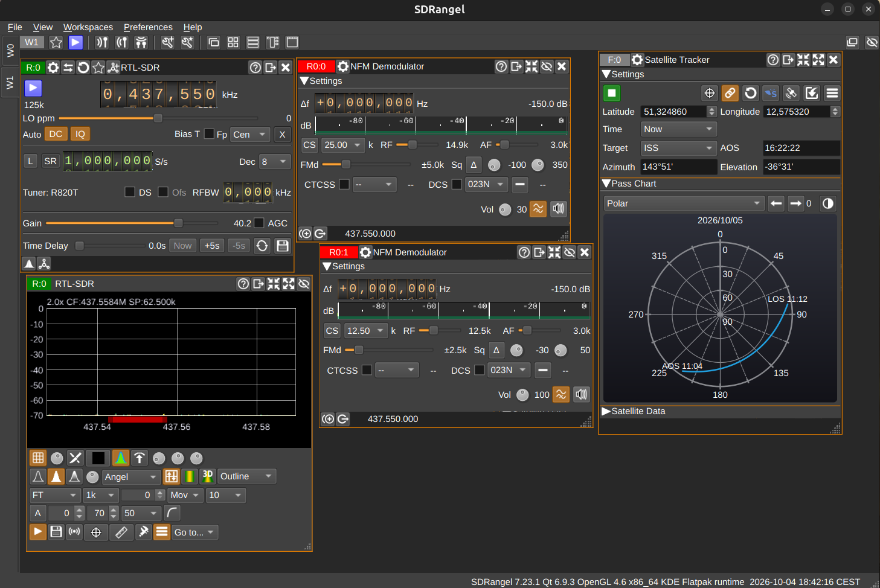Save the time delay setting using disk icon

(282, 246)
